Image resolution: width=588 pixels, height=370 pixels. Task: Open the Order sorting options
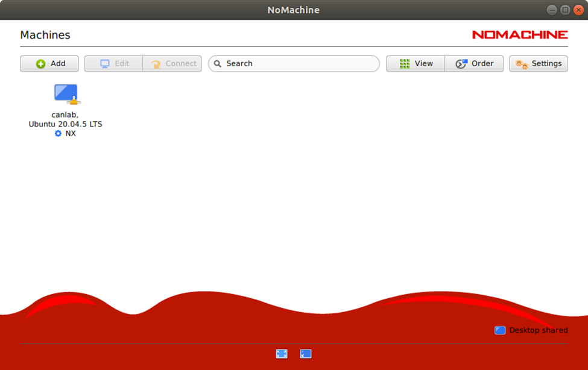pos(475,64)
